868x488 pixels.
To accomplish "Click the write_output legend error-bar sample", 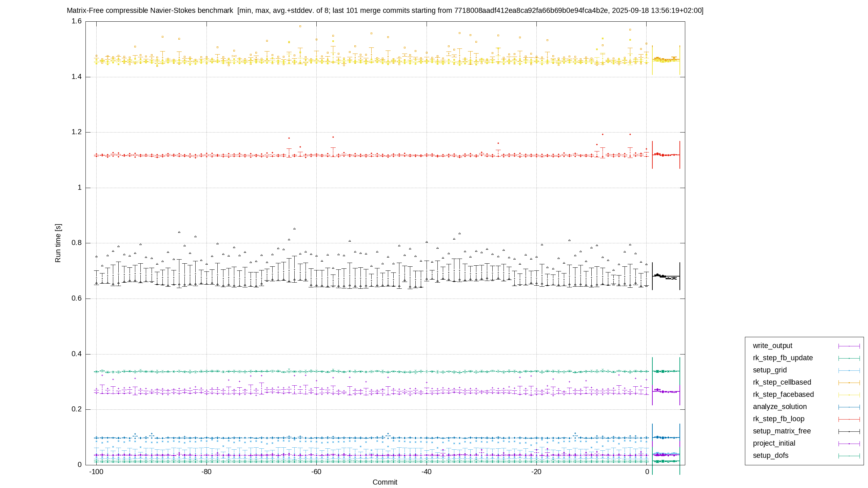I will [x=849, y=346].
